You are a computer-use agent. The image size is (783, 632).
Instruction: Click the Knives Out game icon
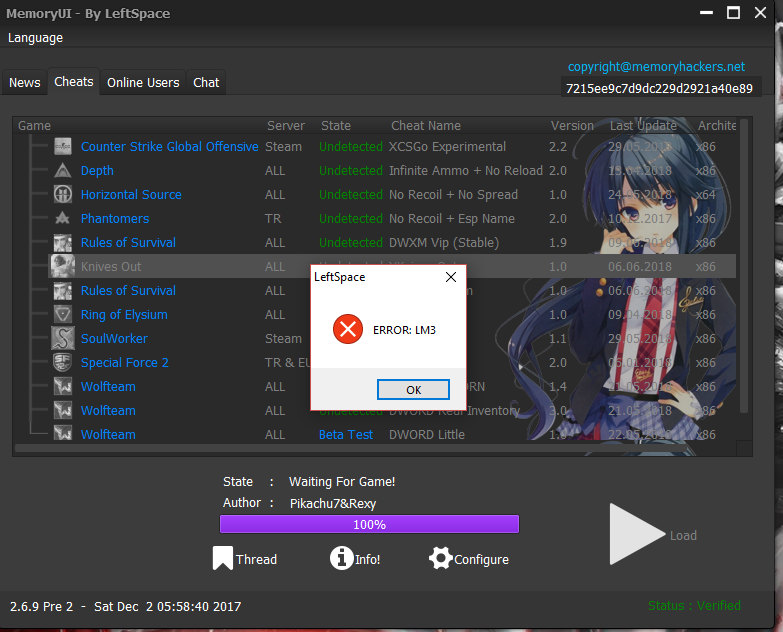(63, 266)
